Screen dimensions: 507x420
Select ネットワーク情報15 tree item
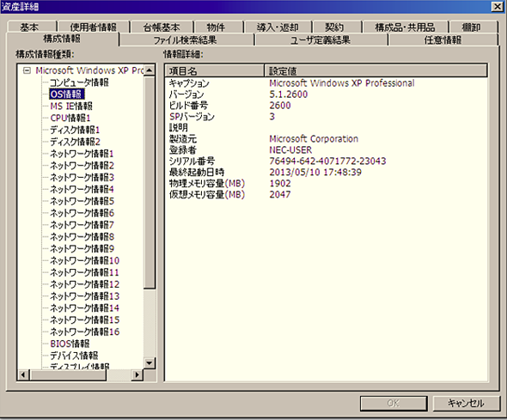click(84, 320)
